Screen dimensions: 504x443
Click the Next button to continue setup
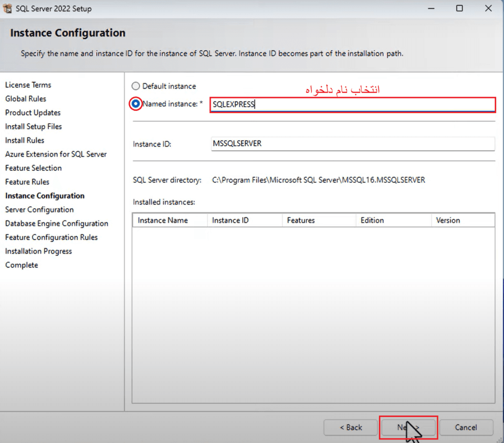(x=408, y=427)
